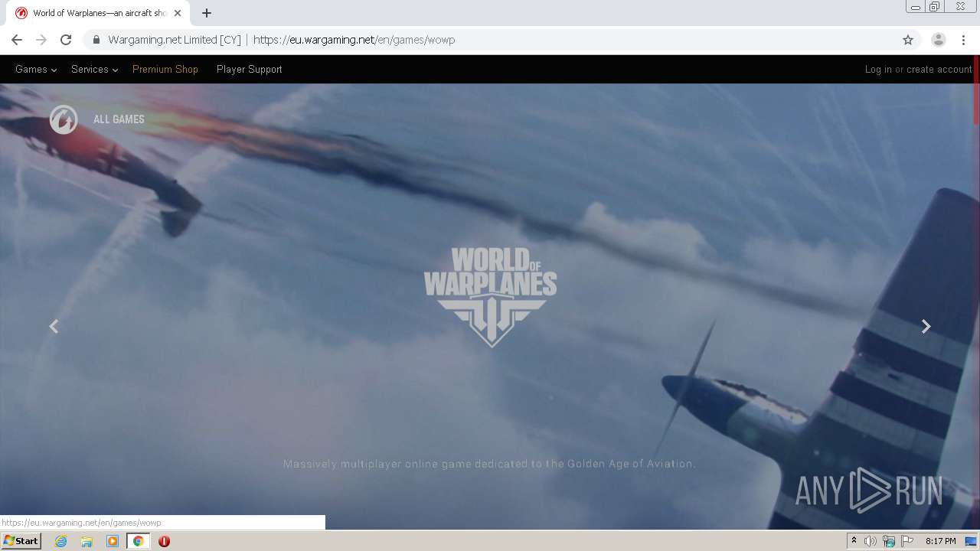Bookmark this page with the star icon
The image size is (980, 551).
(908, 40)
